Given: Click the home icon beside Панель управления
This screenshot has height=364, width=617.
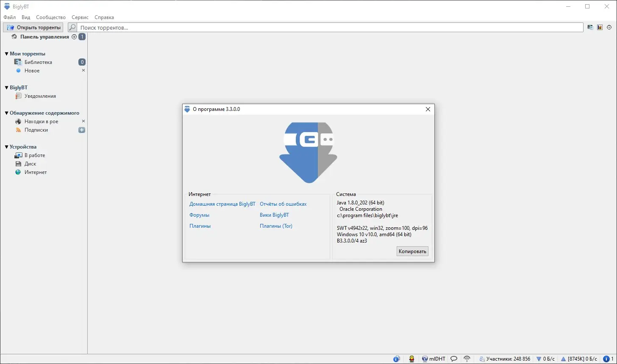Looking at the screenshot, I should (14, 37).
